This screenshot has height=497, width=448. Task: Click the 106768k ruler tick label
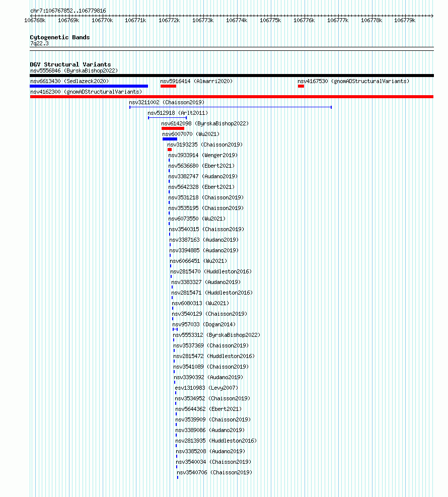tap(35, 20)
